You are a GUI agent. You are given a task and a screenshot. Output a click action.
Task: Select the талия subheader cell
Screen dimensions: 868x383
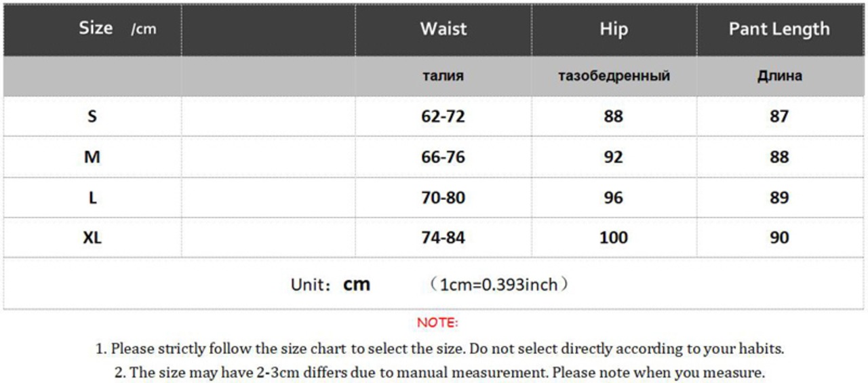coord(443,76)
